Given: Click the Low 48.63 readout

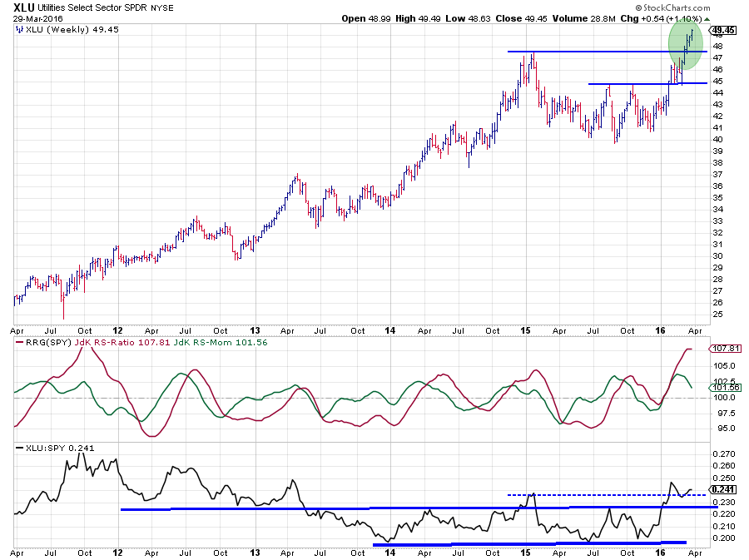Looking at the screenshot, I should pyautogui.click(x=468, y=18).
